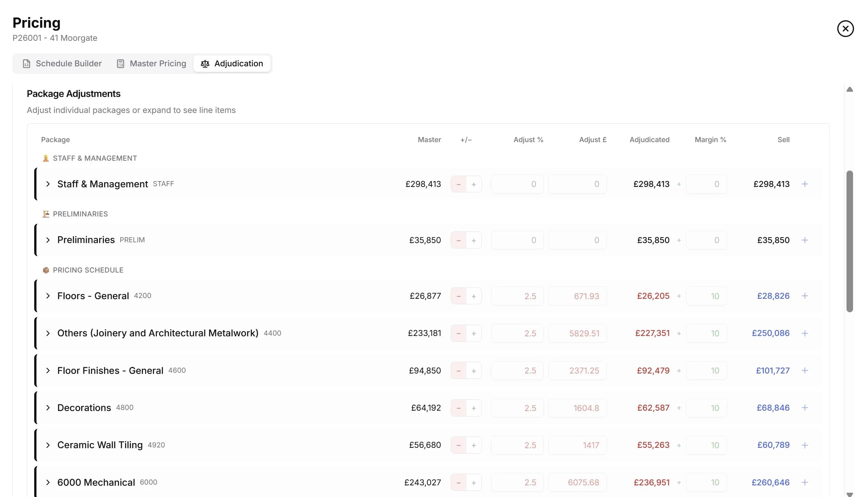This screenshot has width=868, height=497.
Task: Close the Pricing dialog
Action: pyautogui.click(x=845, y=28)
